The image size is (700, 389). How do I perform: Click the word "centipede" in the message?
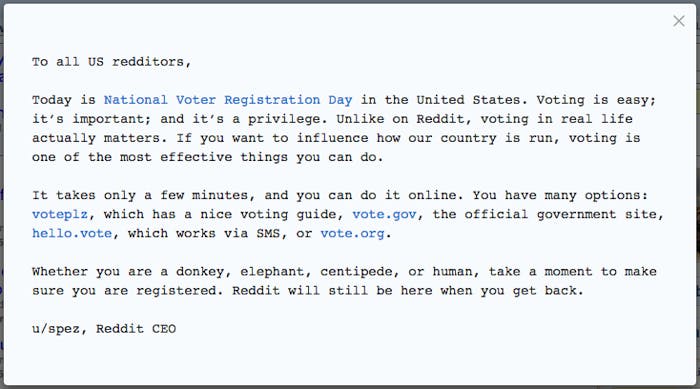(x=356, y=272)
